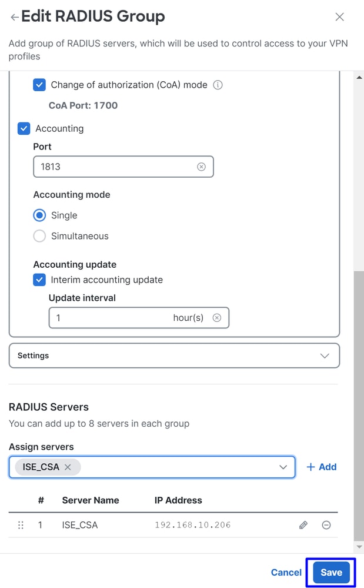This screenshot has height=588, width=364.
Task: Go back using the arrow beside Edit RADIUS Group
Action: tap(14, 17)
